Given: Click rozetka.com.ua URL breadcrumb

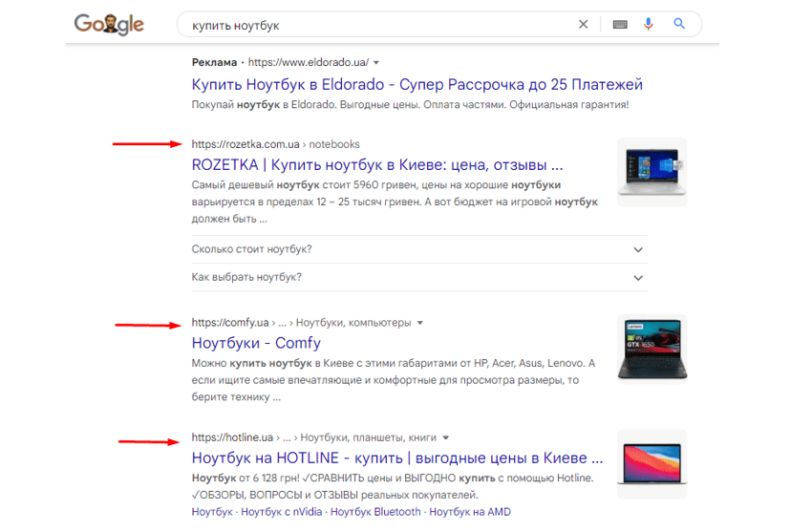Looking at the screenshot, I should [x=275, y=144].
